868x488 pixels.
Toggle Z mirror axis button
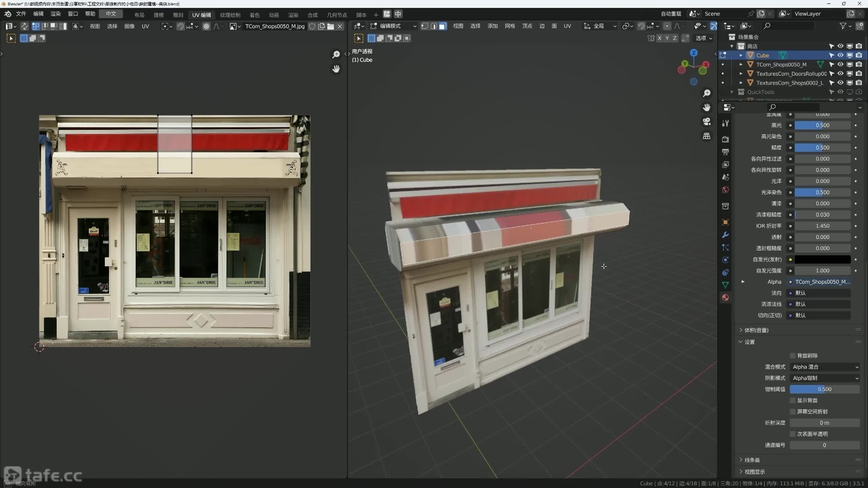(675, 38)
